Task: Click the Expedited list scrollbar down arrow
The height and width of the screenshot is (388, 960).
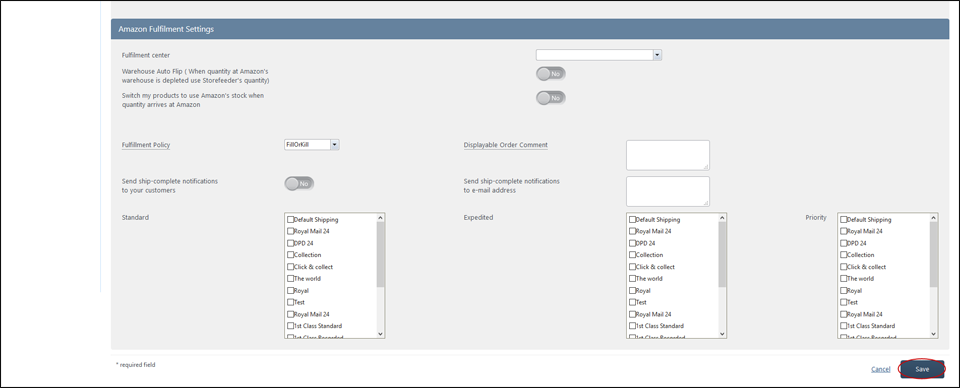Action: point(722,334)
